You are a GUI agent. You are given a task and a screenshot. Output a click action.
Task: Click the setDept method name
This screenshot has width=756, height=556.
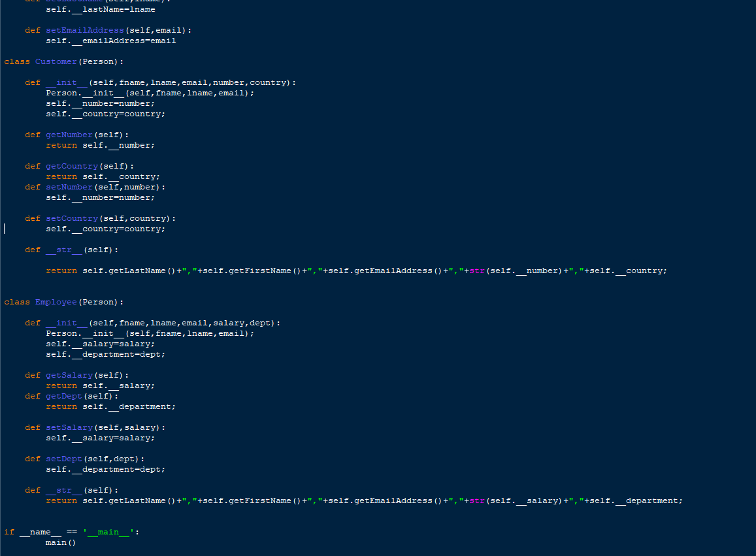coord(63,458)
